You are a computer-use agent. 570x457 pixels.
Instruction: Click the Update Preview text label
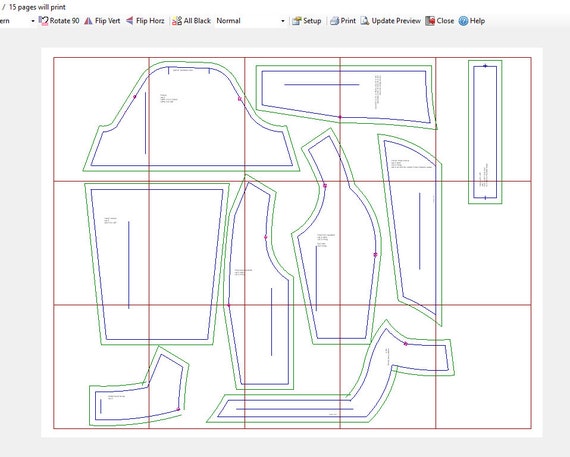click(396, 21)
